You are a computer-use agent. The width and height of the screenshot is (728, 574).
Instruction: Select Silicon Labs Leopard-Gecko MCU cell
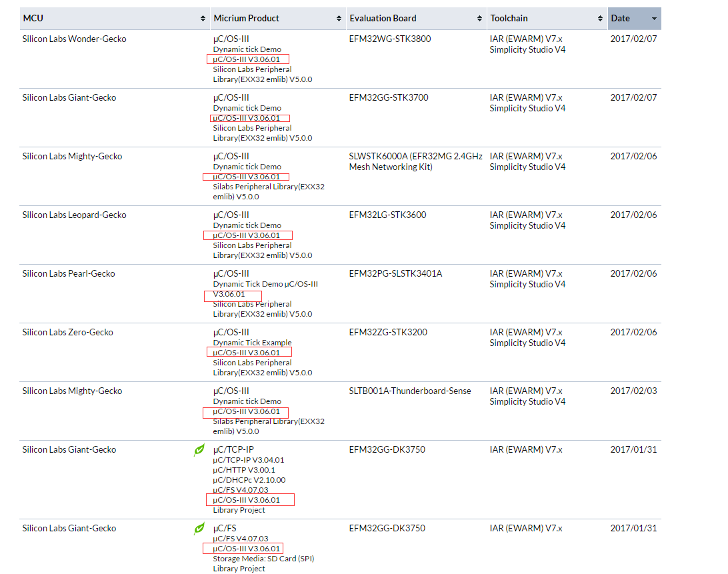click(x=74, y=215)
